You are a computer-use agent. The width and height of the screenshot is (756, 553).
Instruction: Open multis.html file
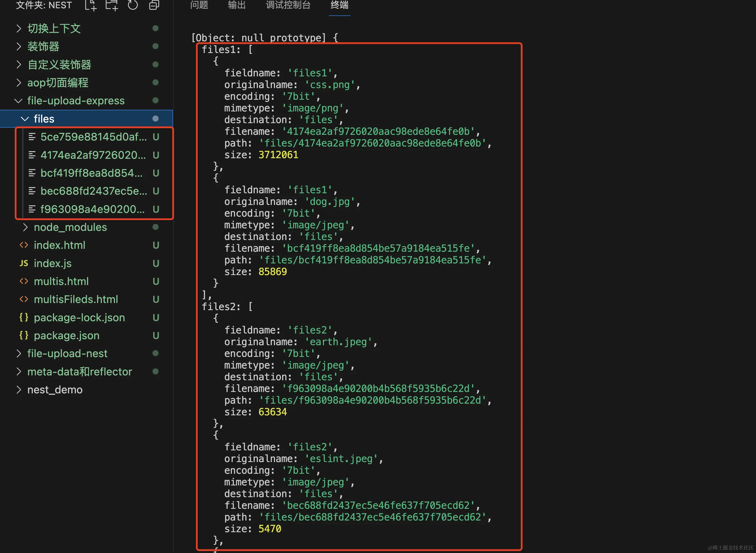pyautogui.click(x=61, y=281)
